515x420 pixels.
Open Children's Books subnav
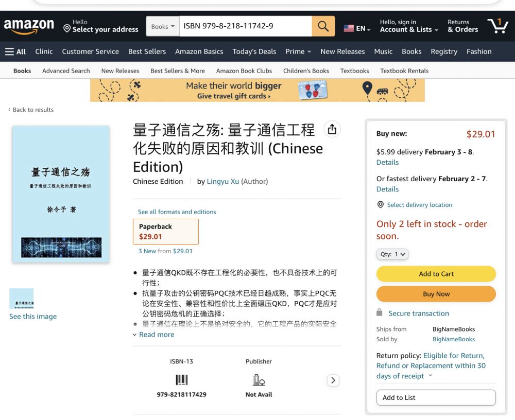click(306, 71)
